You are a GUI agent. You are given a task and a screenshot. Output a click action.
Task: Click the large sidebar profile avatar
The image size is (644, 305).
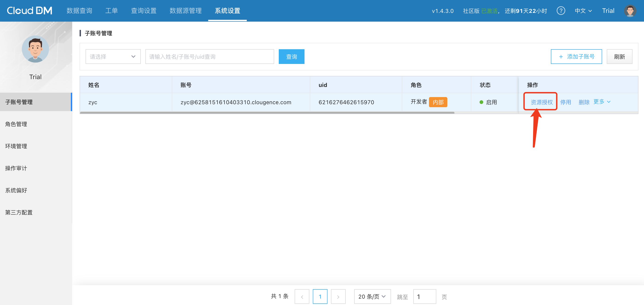click(x=35, y=49)
